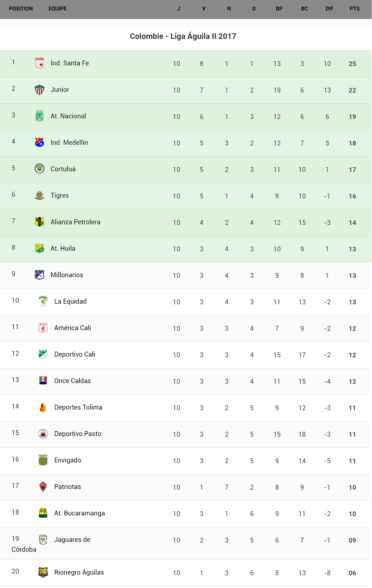Click the PTS column header
Image resolution: width=372 pixels, height=588 pixels.
click(x=354, y=9)
